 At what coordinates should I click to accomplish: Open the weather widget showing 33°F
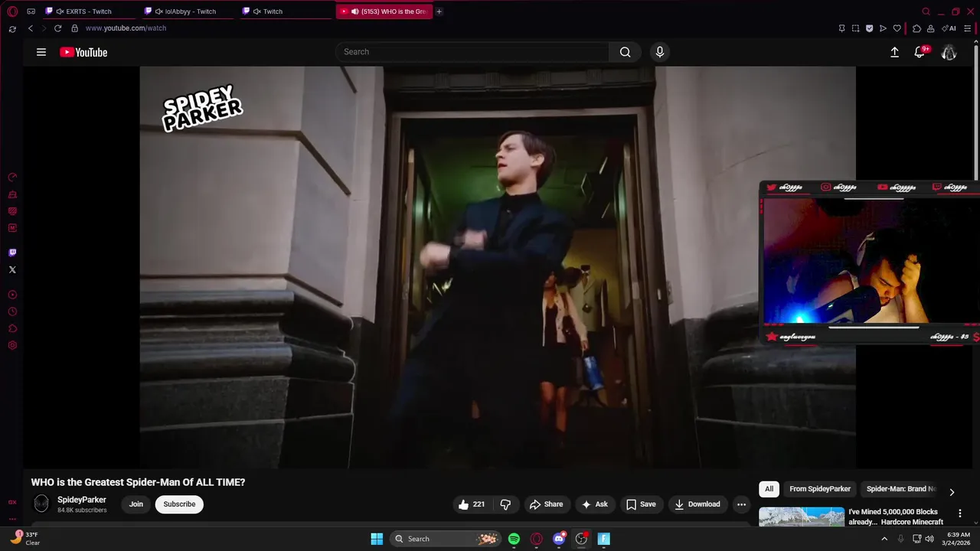pyautogui.click(x=25, y=539)
